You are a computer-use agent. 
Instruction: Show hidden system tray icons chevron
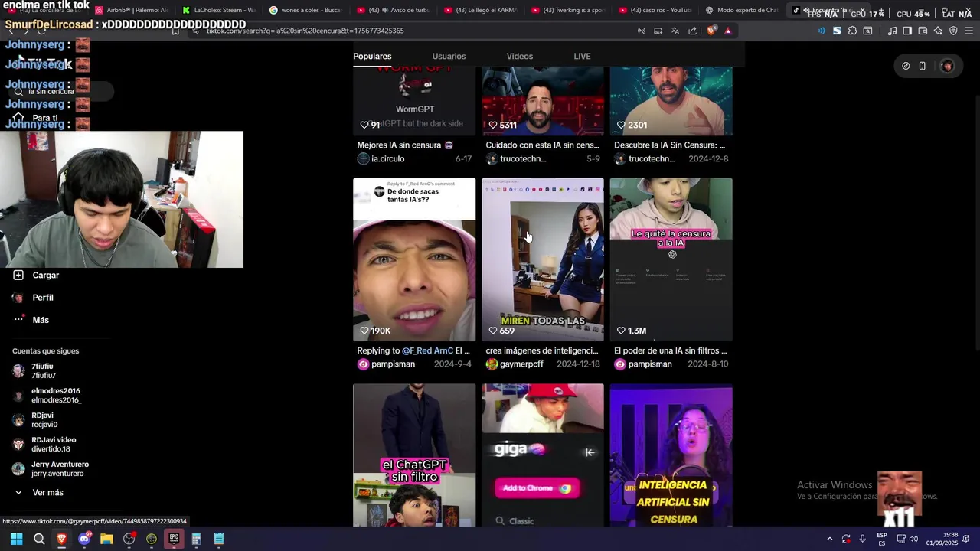(x=829, y=539)
